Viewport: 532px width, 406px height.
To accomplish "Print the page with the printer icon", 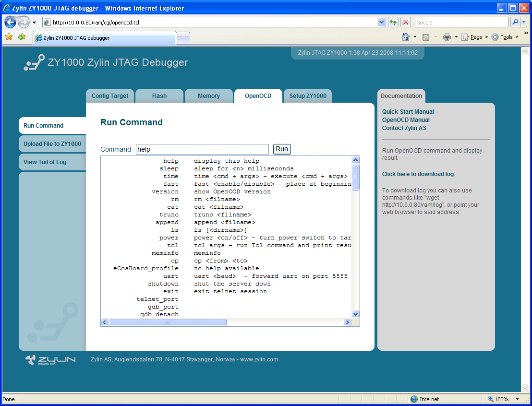I will (447, 37).
